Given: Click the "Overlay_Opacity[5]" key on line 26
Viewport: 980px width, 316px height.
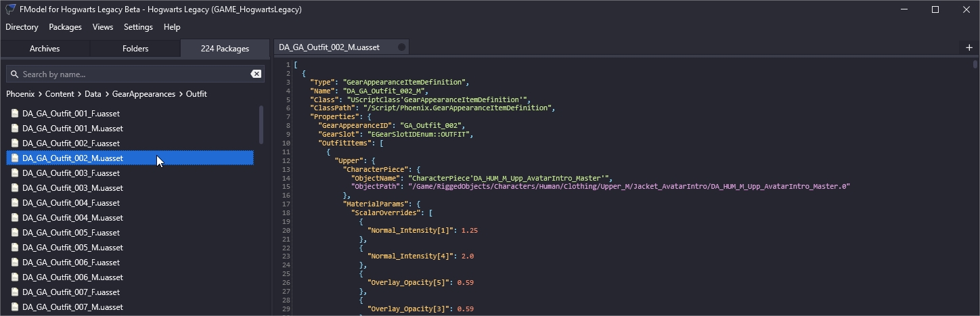Looking at the screenshot, I should [407, 282].
